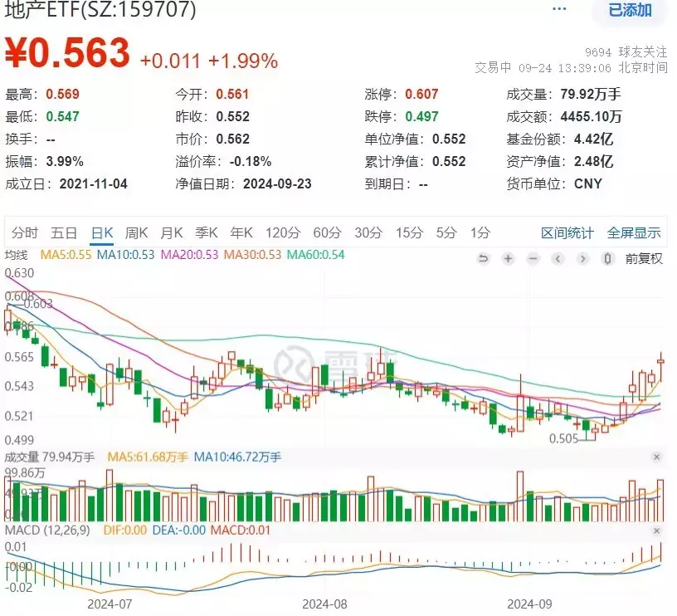Click the 9694 球友关注 followers text

626,52
